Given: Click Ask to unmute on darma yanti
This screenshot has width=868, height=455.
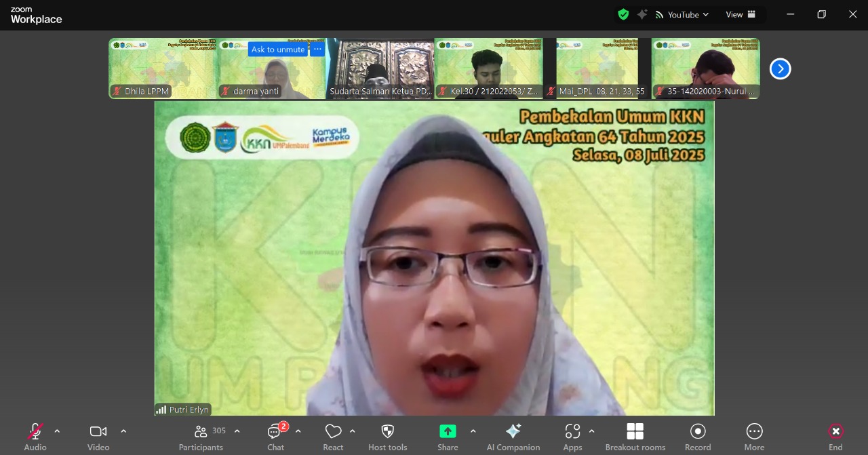Looking at the screenshot, I should pos(278,50).
